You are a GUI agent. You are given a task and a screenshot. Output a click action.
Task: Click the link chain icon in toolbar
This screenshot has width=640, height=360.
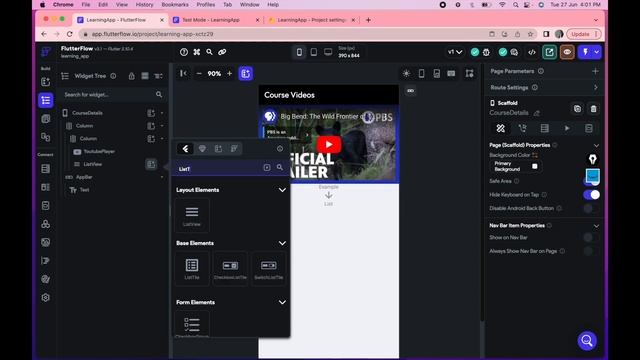coord(222,52)
